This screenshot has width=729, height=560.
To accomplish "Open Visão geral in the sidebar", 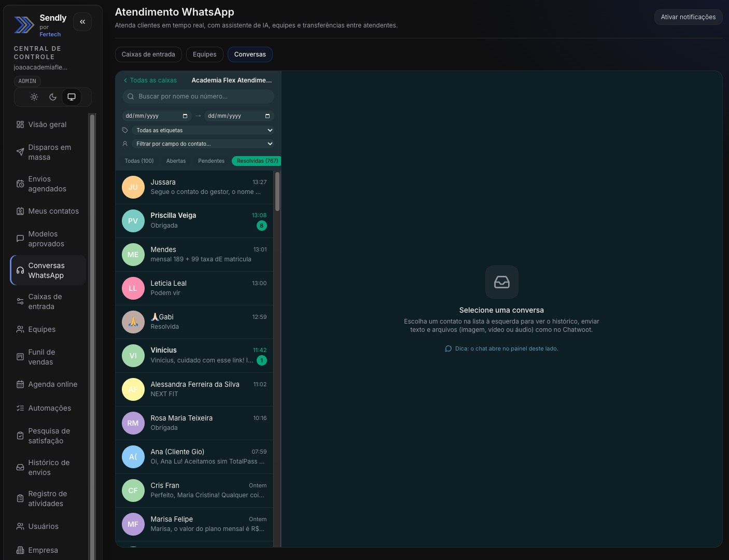I will (x=48, y=124).
